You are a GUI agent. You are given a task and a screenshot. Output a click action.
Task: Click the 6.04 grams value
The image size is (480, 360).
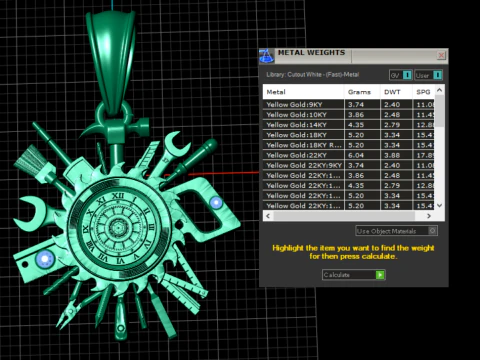pyautogui.click(x=356, y=155)
